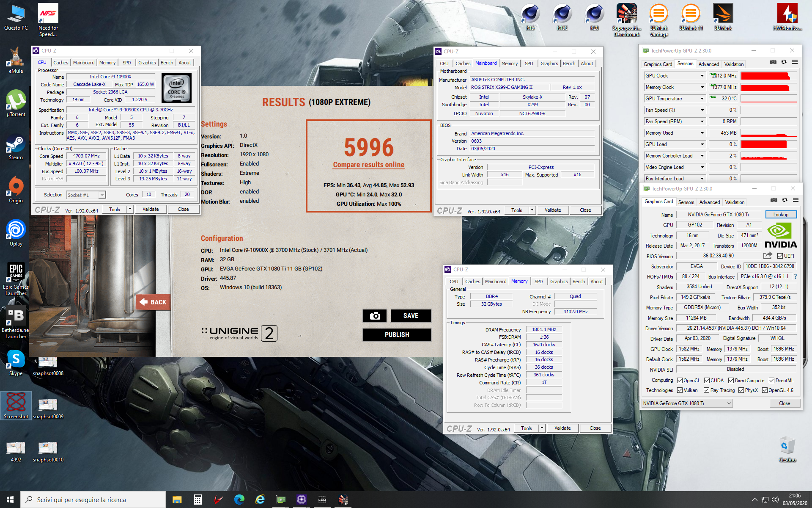Click Compare results online link
Image resolution: width=812 pixels, height=508 pixels.
click(368, 165)
